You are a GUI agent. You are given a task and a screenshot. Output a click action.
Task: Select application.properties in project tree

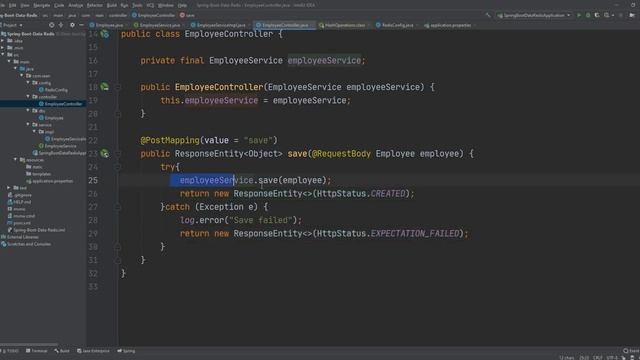[52, 181]
